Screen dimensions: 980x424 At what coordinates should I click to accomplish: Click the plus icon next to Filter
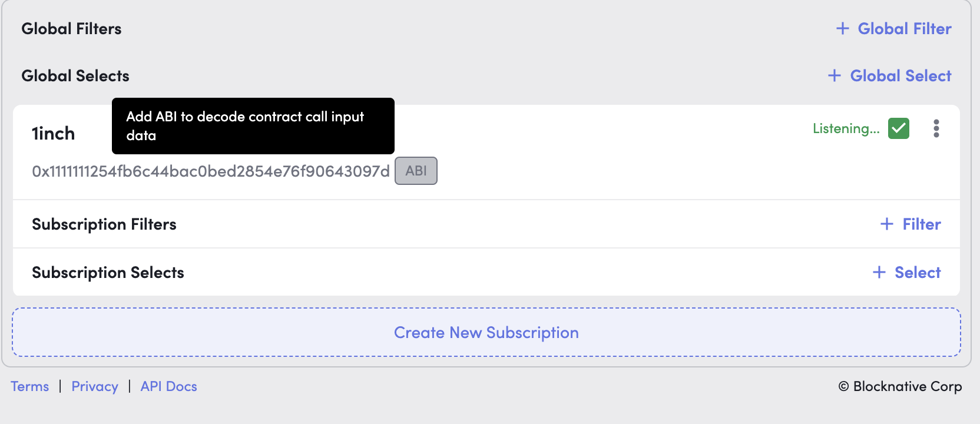[x=886, y=224]
